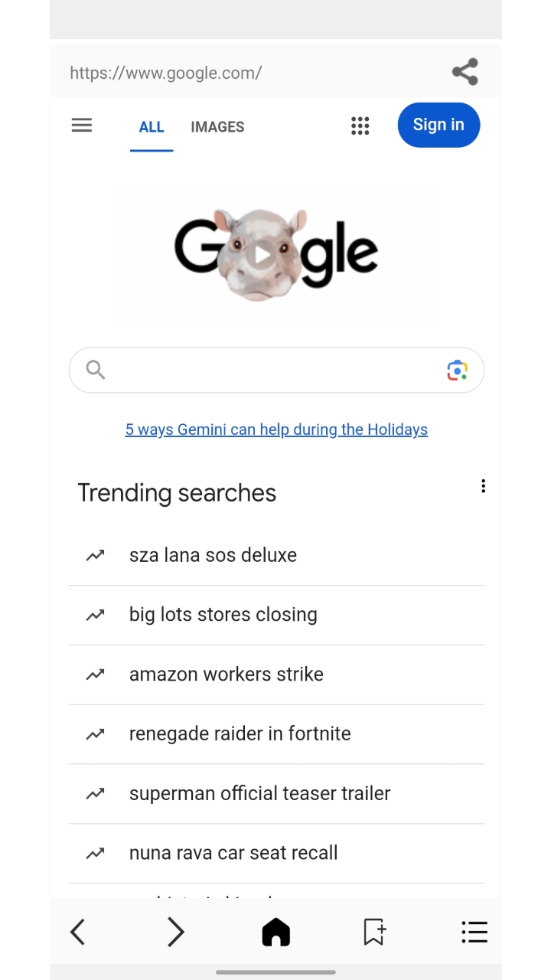Tap the share icon beside the URL

tap(465, 72)
